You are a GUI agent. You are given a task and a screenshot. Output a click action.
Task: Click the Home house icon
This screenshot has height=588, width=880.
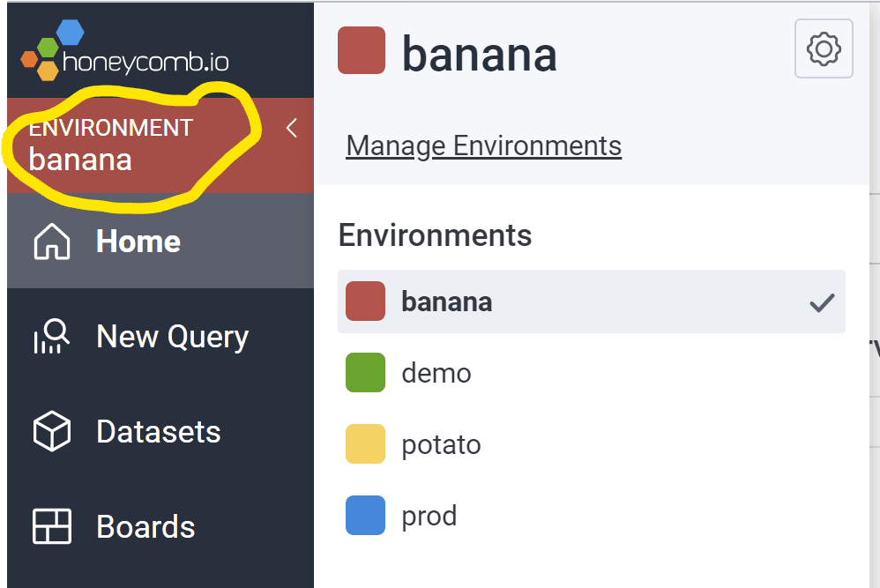pos(51,242)
